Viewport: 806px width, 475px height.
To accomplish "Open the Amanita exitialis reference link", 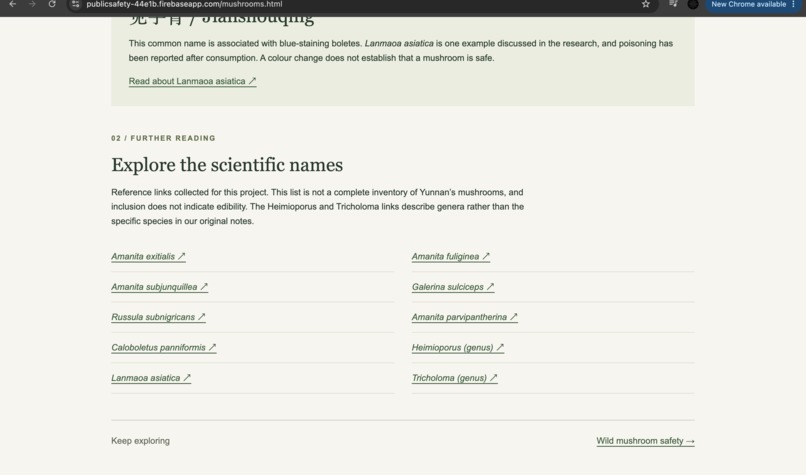I will point(148,257).
